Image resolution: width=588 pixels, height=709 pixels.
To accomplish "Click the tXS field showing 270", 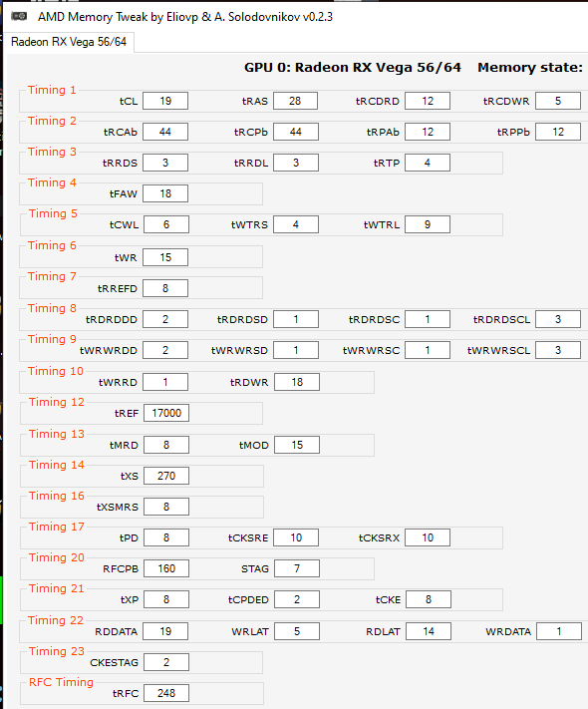I will coord(166,476).
